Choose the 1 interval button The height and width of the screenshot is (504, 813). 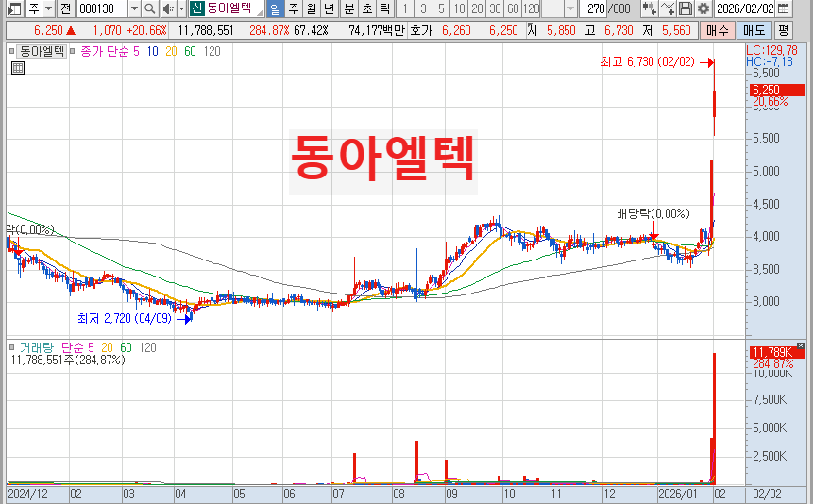click(x=405, y=8)
